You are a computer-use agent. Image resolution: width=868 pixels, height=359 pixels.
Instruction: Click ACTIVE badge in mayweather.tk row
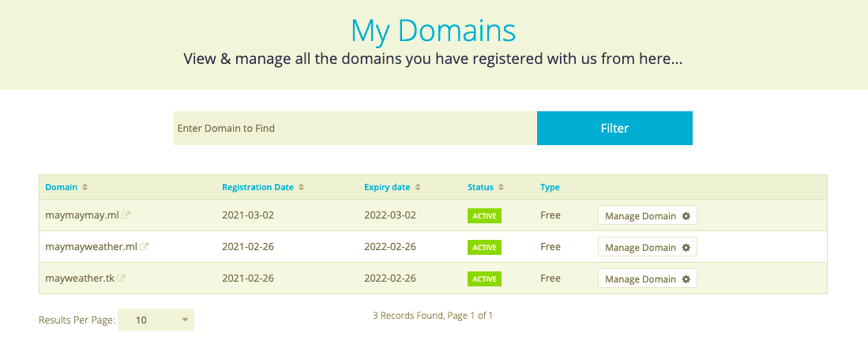coord(484,279)
